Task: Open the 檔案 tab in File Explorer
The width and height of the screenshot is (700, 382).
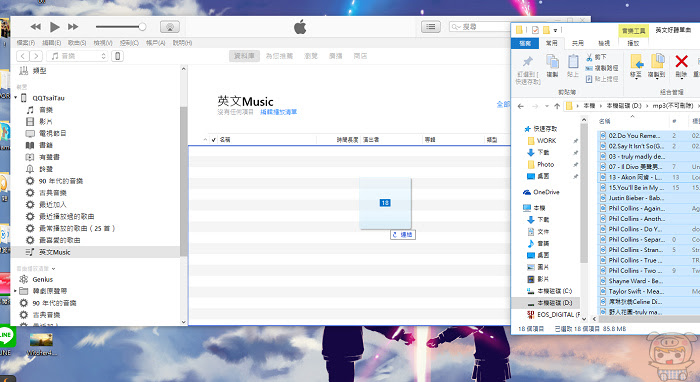Action: click(x=525, y=43)
